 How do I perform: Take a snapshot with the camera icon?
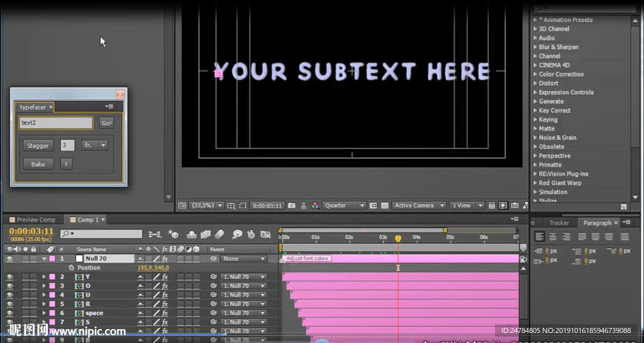point(292,205)
